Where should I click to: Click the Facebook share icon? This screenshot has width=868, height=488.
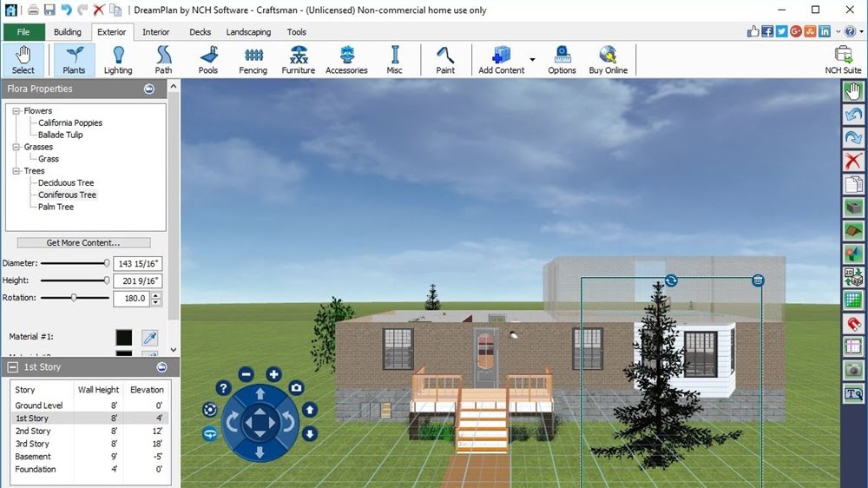click(x=767, y=31)
